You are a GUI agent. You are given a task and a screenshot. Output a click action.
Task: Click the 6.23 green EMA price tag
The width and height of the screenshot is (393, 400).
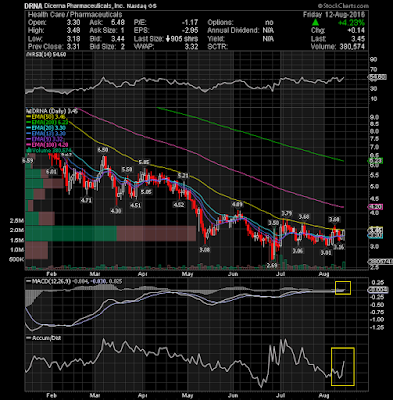point(376,161)
